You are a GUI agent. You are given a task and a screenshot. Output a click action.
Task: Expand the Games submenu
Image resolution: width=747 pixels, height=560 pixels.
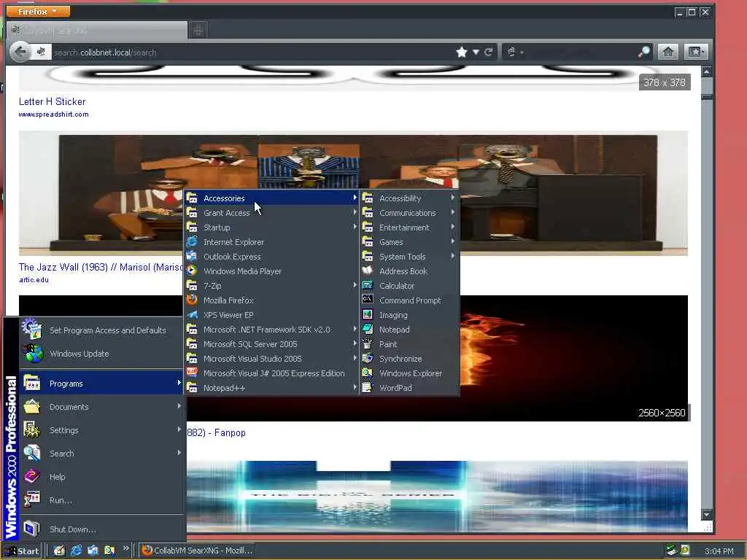coord(409,242)
